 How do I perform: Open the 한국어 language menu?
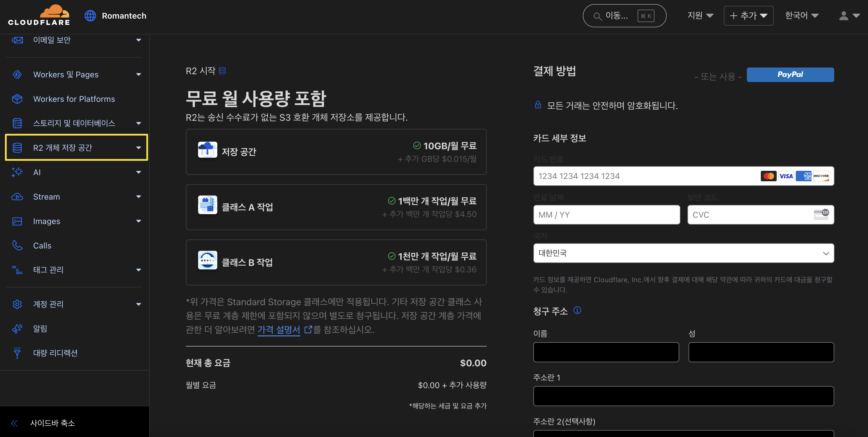click(801, 15)
